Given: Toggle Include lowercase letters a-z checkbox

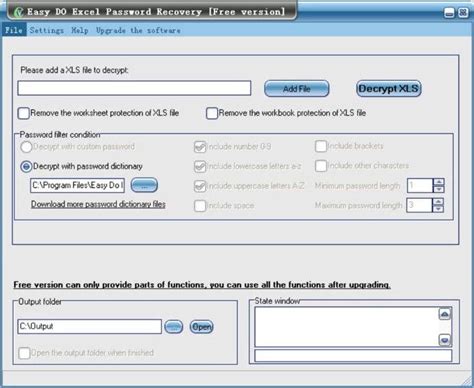Looking at the screenshot, I should 200,166.
